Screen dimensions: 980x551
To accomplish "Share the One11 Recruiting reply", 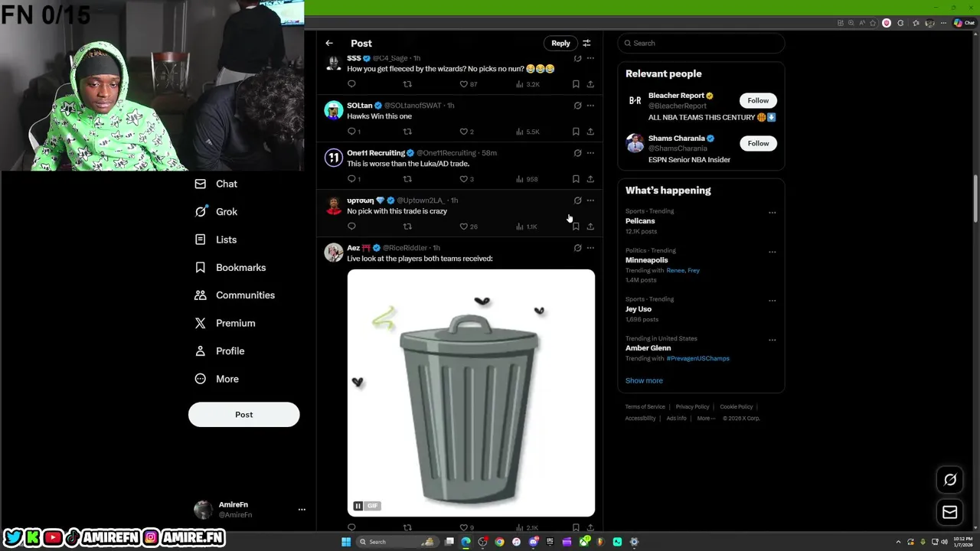I will click(590, 179).
